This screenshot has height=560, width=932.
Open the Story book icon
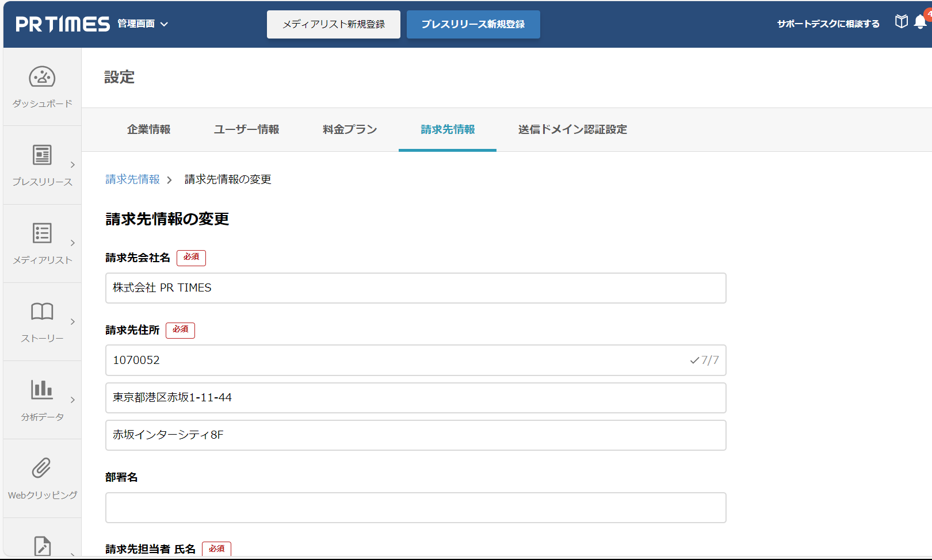42,312
